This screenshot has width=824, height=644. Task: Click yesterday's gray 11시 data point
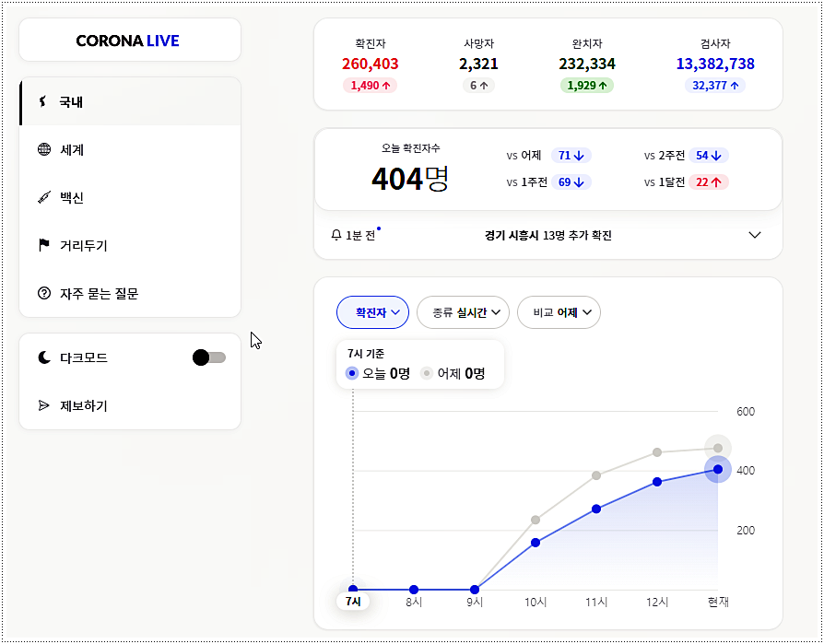(596, 475)
